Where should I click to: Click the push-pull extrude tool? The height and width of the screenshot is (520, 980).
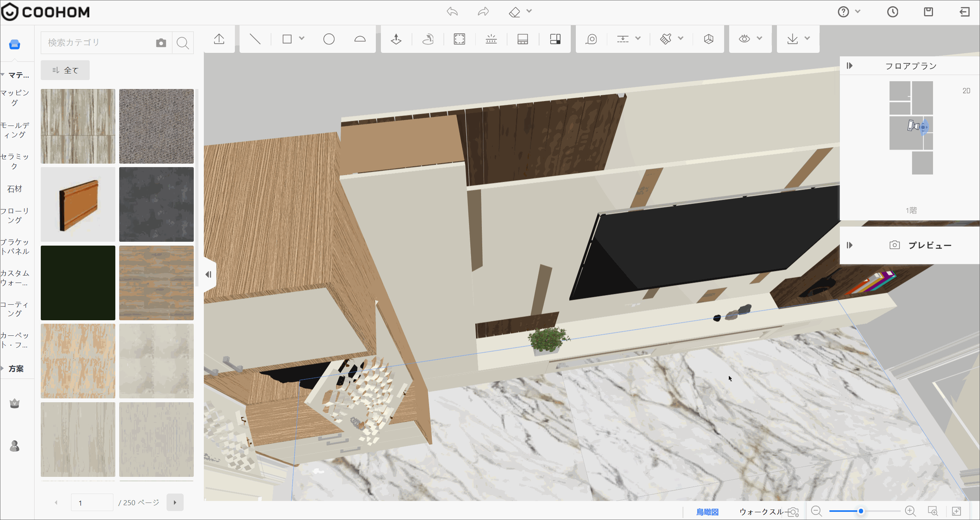point(396,39)
